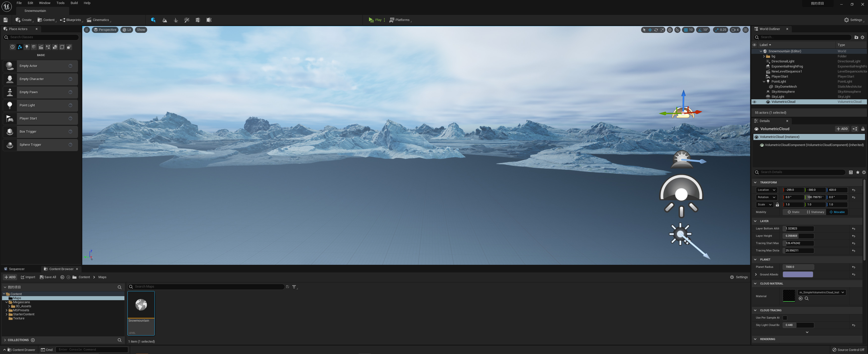Select the All Classes category in Place Actors
This screenshot has width=868, height=354.
point(69,47)
